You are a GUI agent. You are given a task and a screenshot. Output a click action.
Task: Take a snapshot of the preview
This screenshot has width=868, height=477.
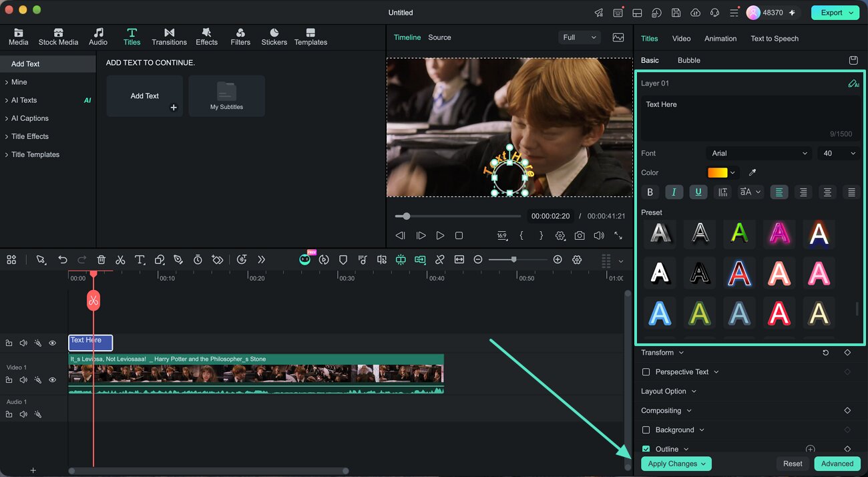click(580, 236)
